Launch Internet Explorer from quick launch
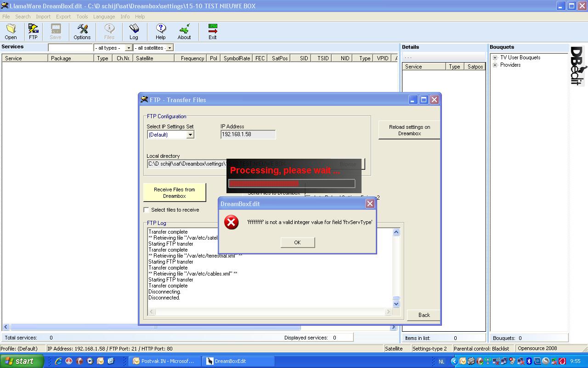The height and width of the screenshot is (368, 588). (58, 361)
